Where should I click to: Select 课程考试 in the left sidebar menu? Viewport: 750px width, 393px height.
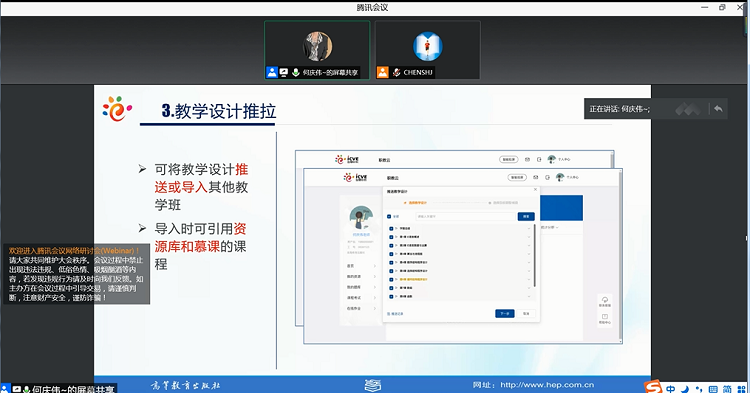point(354,298)
